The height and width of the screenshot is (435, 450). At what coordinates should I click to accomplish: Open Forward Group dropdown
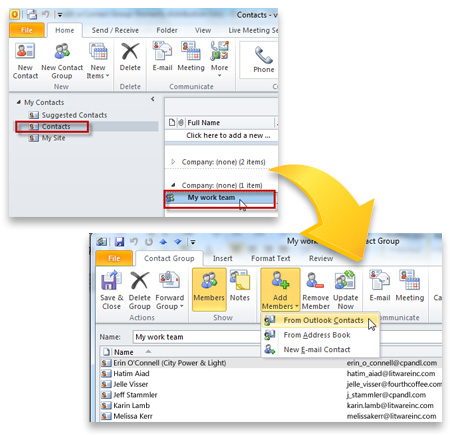tap(170, 290)
